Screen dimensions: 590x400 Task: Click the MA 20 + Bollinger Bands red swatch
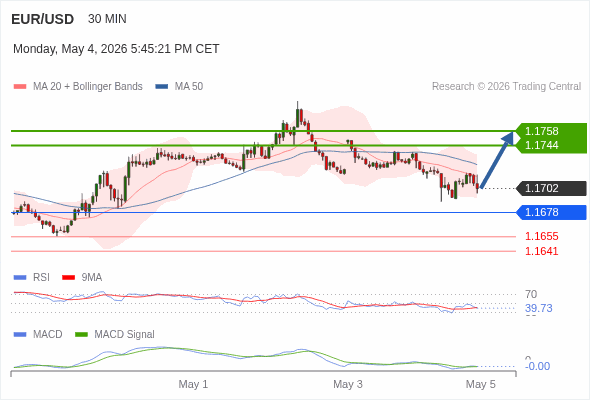20,87
